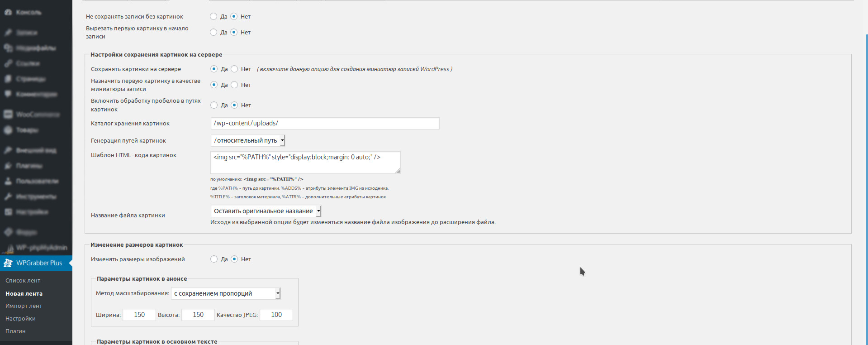The height and width of the screenshot is (345, 868).
Task: Open the Пользователи user icon
Action: [x=8, y=181]
